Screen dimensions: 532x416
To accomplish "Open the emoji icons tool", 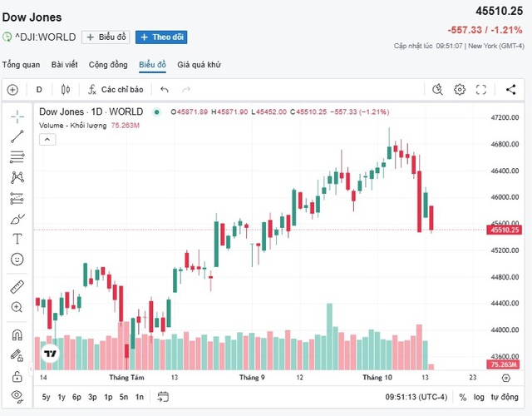I will point(17,260).
